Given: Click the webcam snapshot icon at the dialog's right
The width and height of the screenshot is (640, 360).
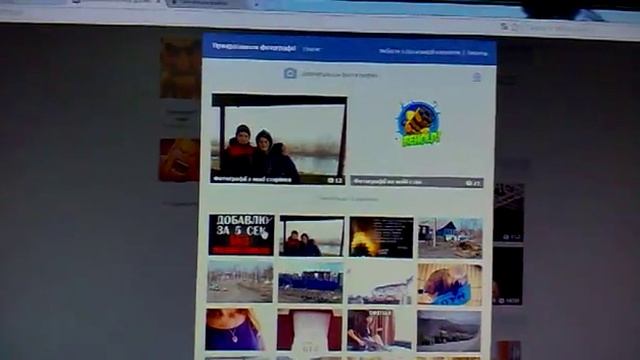Looking at the screenshot, I should pyautogui.click(x=476, y=77).
